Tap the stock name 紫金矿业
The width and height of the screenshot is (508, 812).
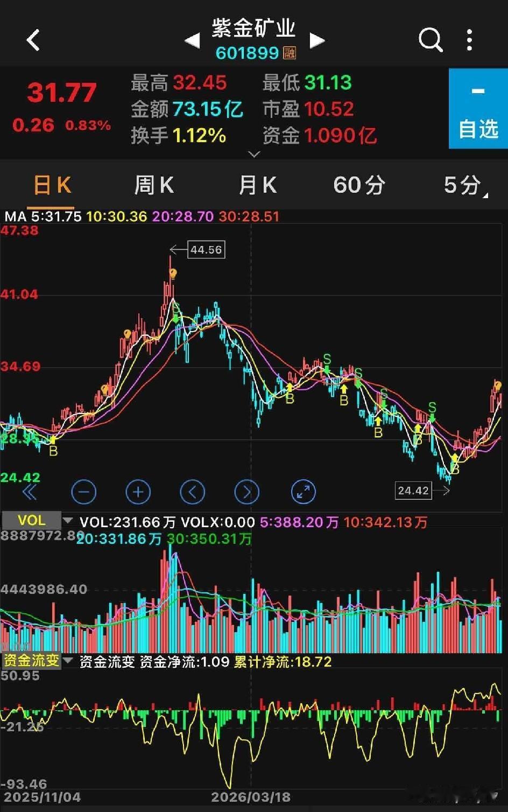tap(253, 28)
